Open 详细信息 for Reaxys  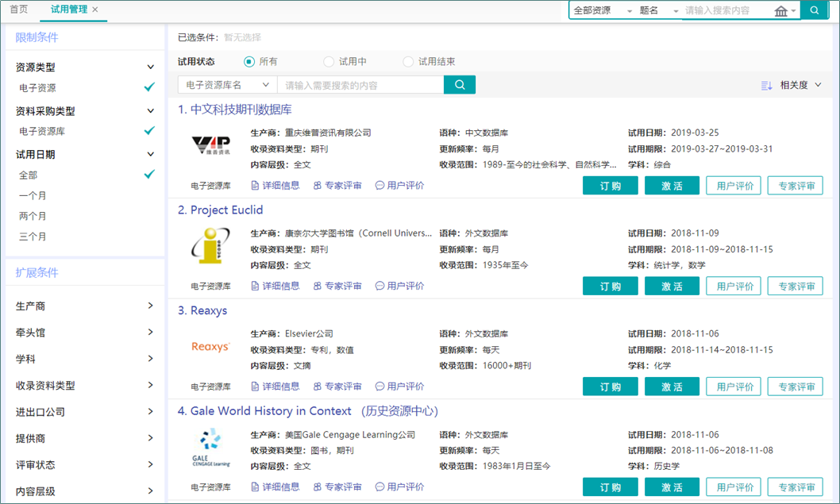click(276, 387)
